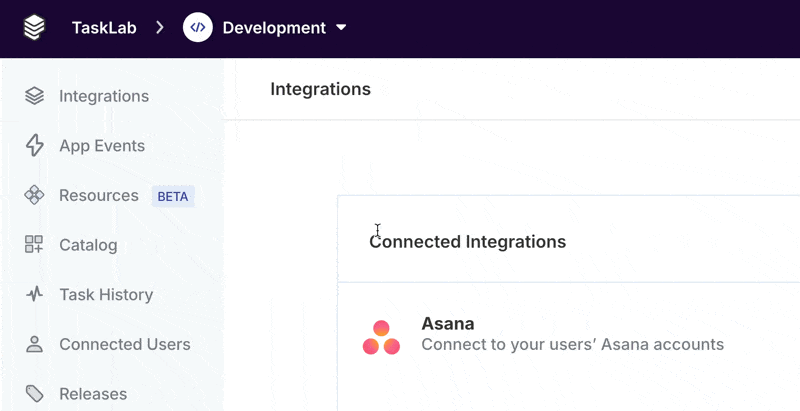Image resolution: width=800 pixels, height=411 pixels.
Task: Click the BETA badge beside Resources
Action: (x=173, y=196)
